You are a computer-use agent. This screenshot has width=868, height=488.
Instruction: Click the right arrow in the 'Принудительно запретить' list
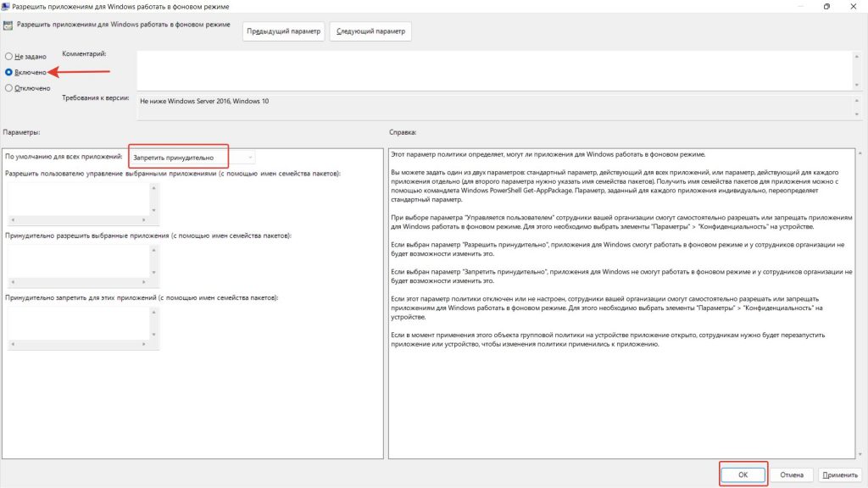click(x=143, y=344)
